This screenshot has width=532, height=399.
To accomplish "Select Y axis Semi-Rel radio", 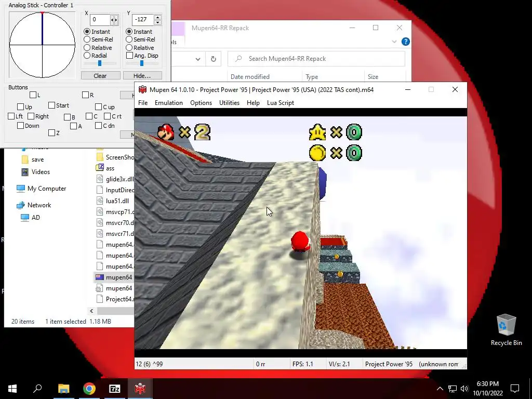I will [x=129, y=39].
